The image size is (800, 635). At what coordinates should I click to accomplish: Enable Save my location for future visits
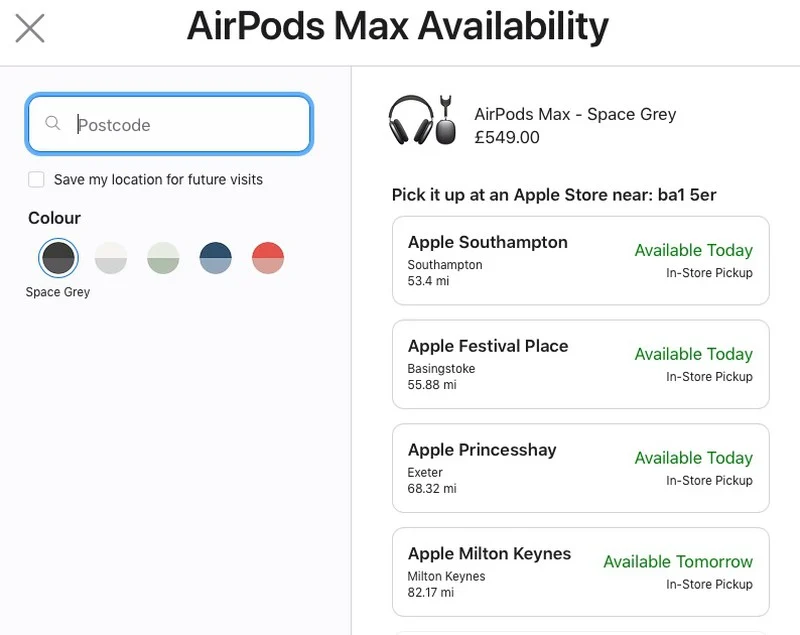point(36,179)
